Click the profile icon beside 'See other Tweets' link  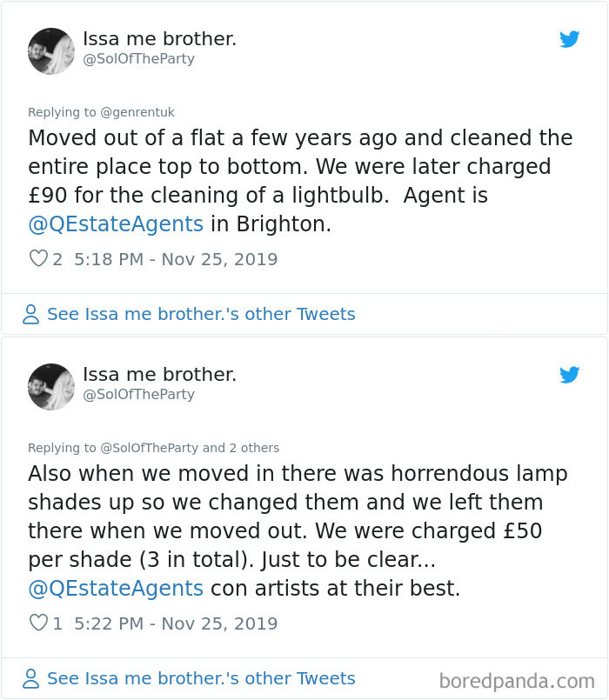31,313
